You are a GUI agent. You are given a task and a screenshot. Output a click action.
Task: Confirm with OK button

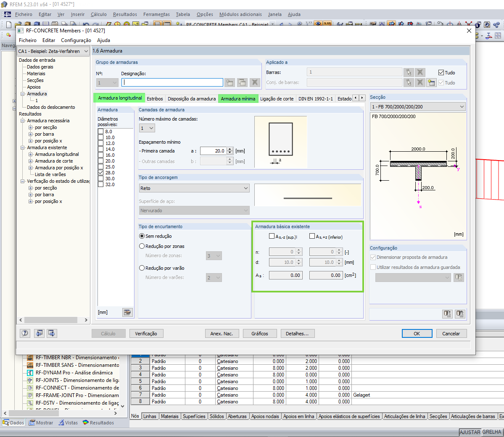coord(417,334)
